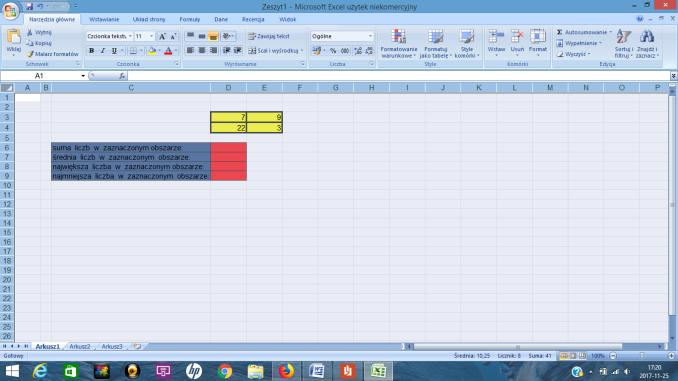678x381 pixels.
Task: Copy selection with Kopiuj
Action: click(x=39, y=43)
